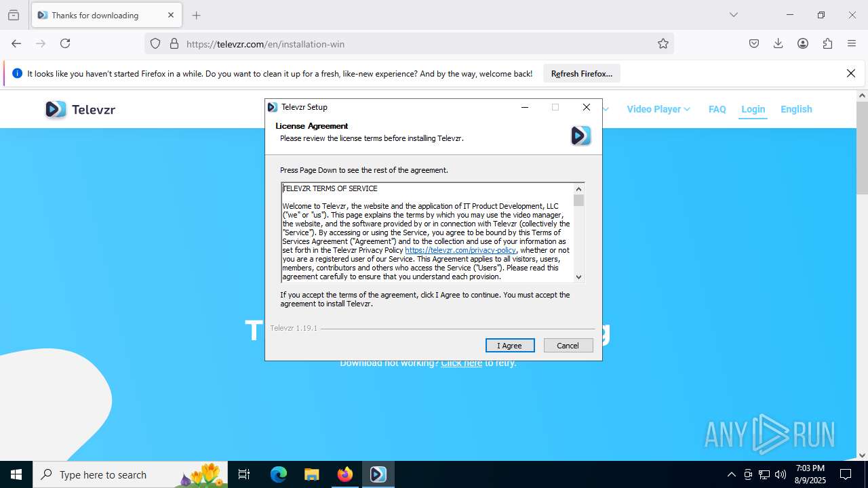Expand the list all tabs dropdown

[x=734, y=15]
